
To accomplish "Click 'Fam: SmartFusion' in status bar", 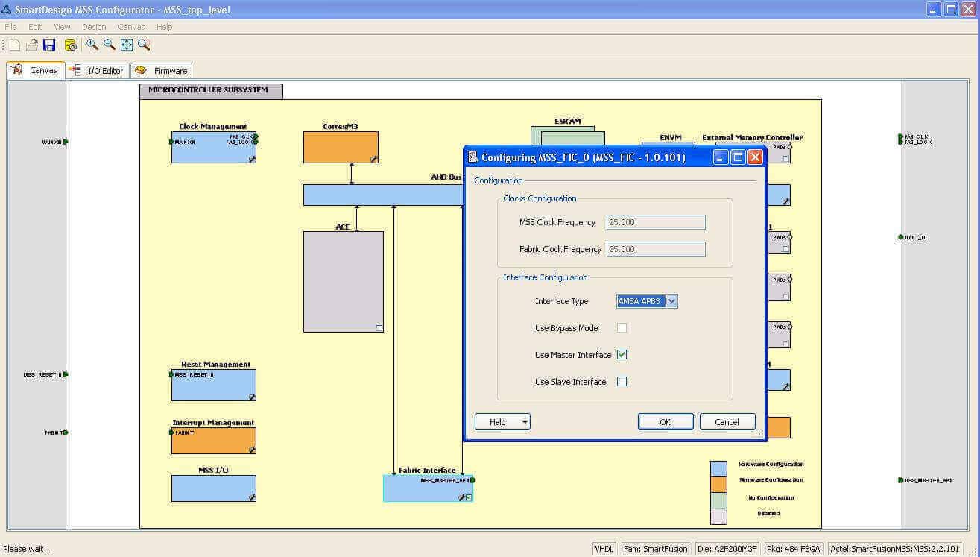I will [656, 549].
